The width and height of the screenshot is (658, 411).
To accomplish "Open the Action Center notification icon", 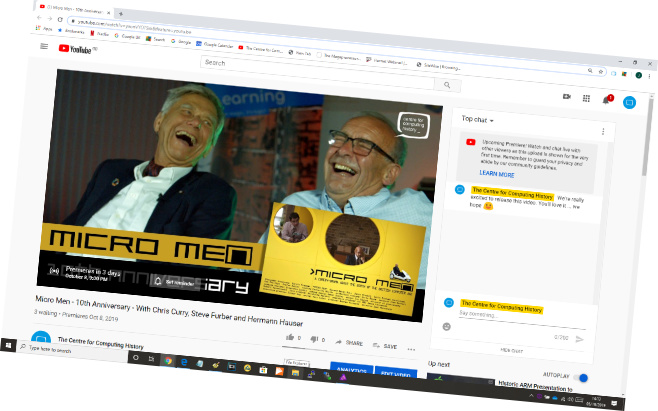I will click(614, 403).
